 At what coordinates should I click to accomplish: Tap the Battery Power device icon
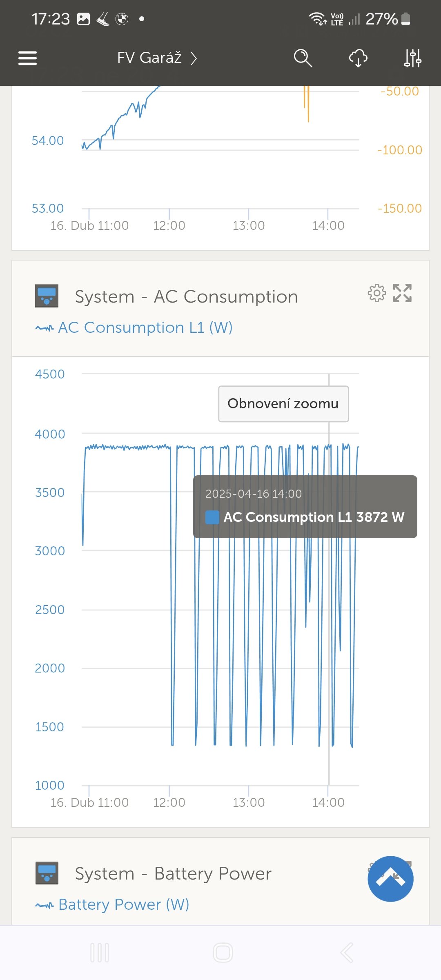click(x=47, y=873)
